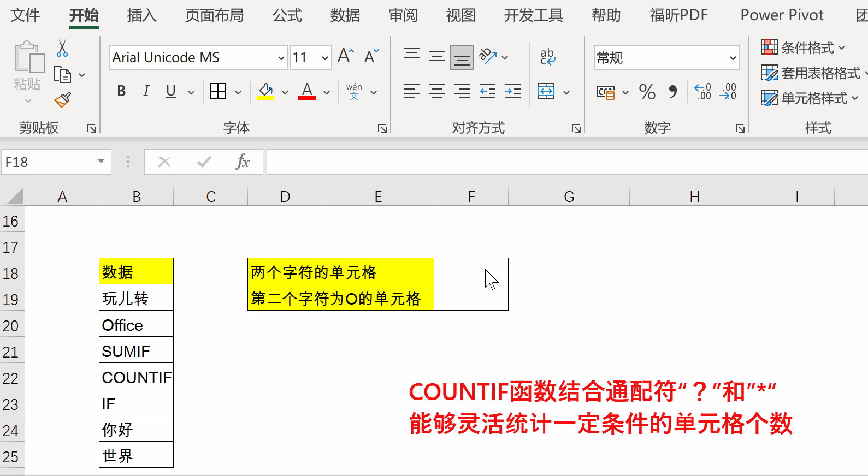Toggle Italic formatting

[146, 91]
